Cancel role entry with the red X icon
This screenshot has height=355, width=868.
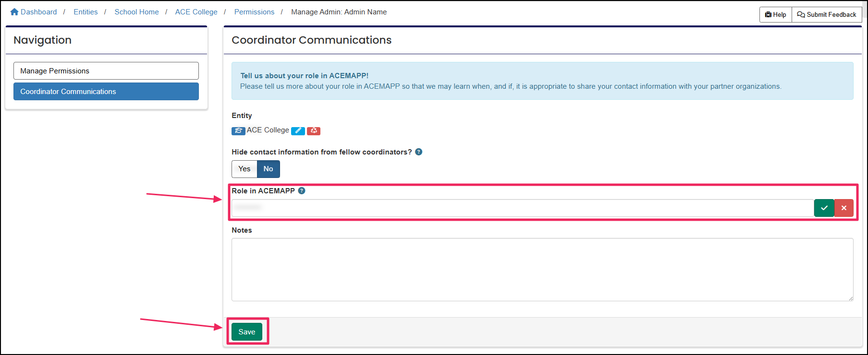[844, 208]
